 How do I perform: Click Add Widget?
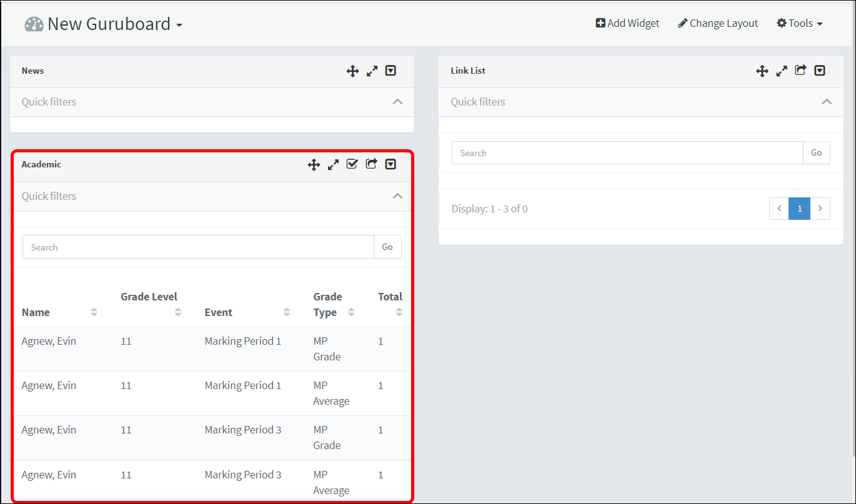point(627,23)
